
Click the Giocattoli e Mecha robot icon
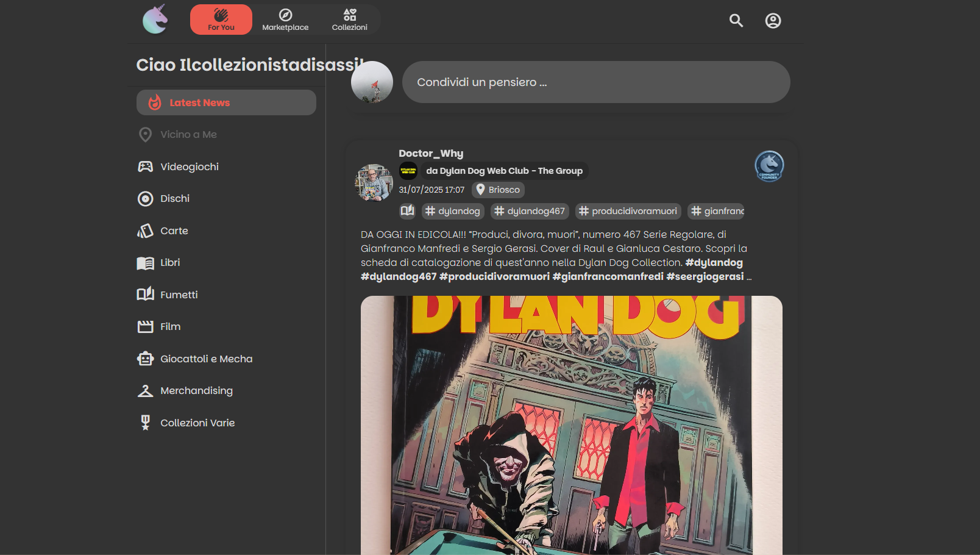pyautogui.click(x=145, y=359)
